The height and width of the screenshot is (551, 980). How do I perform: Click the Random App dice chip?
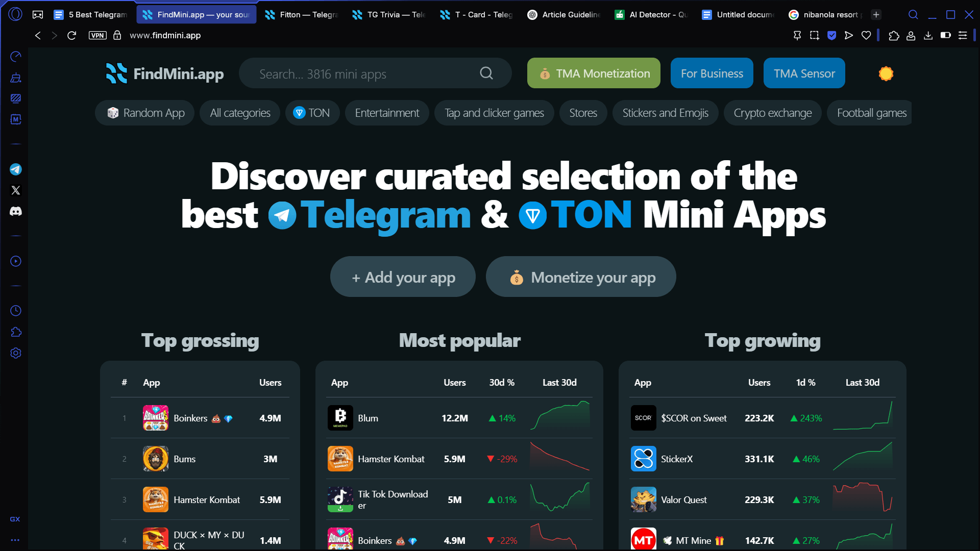(145, 113)
